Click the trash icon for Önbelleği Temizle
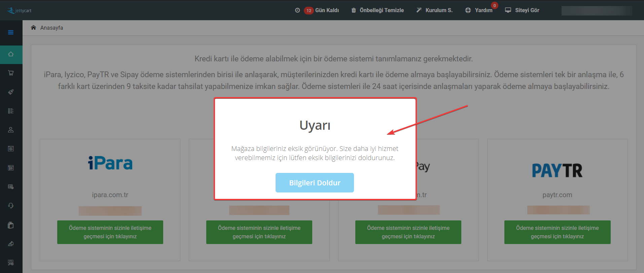This screenshot has width=644, height=273. [x=354, y=10]
